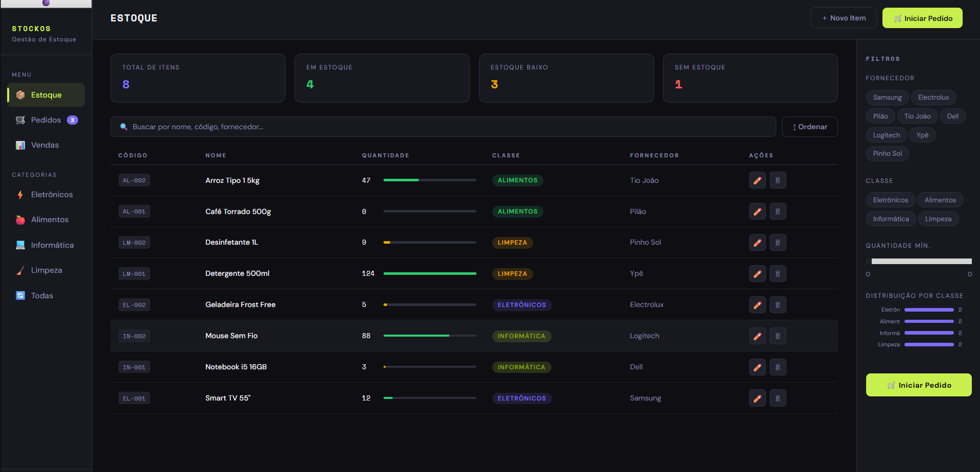Click Iniciar Pedido in the top header
Screen dimensions: 980x472
click(922, 18)
